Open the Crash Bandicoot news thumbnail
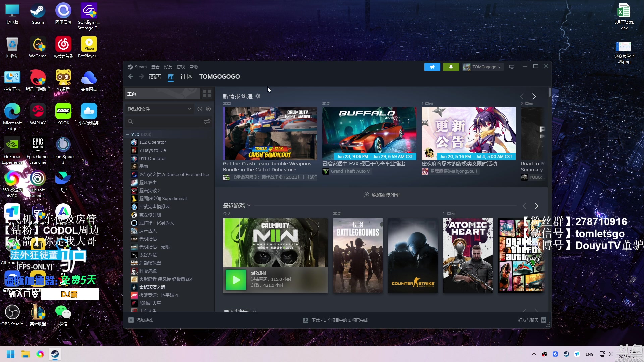The height and width of the screenshot is (362, 644). click(270, 133)
